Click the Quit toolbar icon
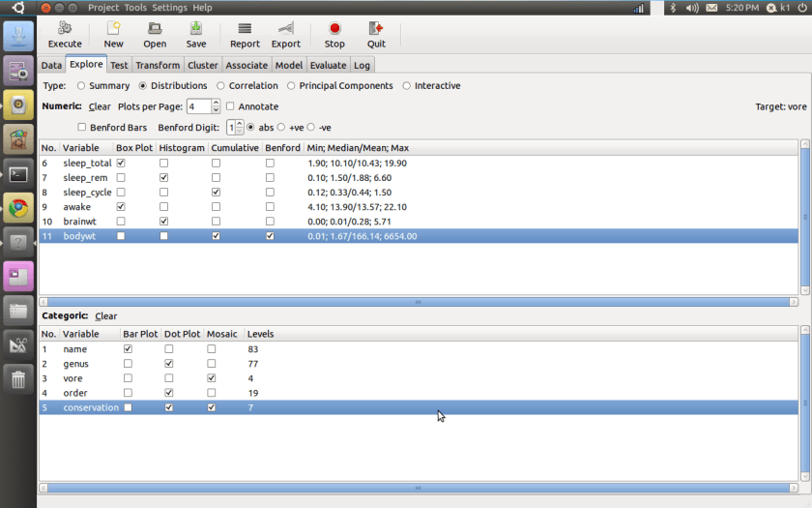The height and width of the screenshot is (508, 812). point(376,29)
